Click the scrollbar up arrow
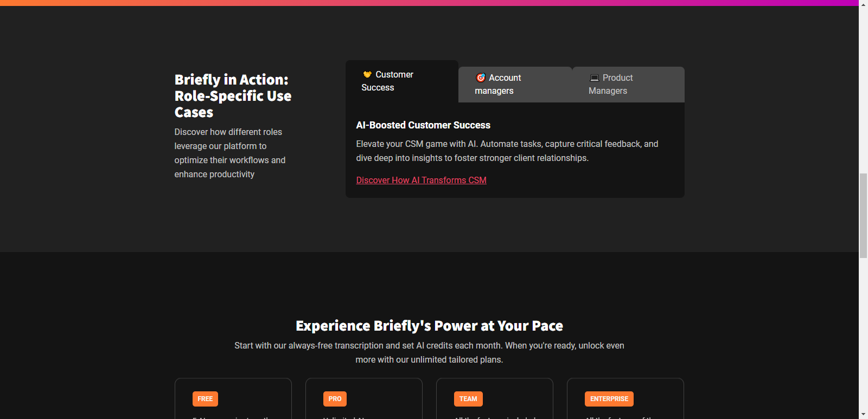Viewport: 868px width, 419px height. (863, 4)
